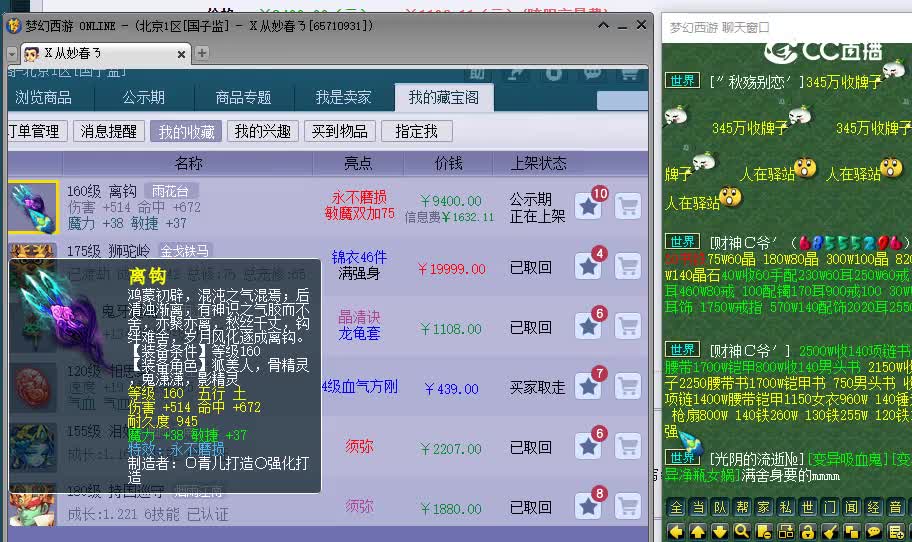Open chat search magnifier icon
This screenshot has width=912, height=542.
(742, 531)
